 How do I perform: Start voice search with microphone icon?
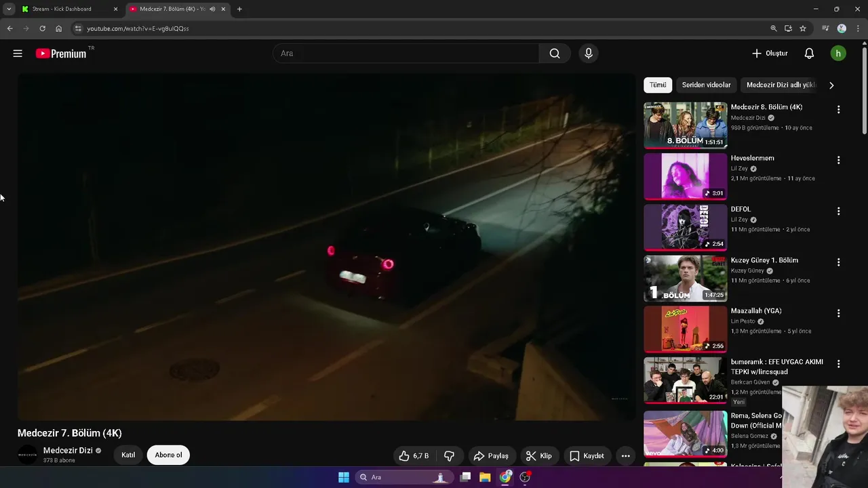point(589,54)
